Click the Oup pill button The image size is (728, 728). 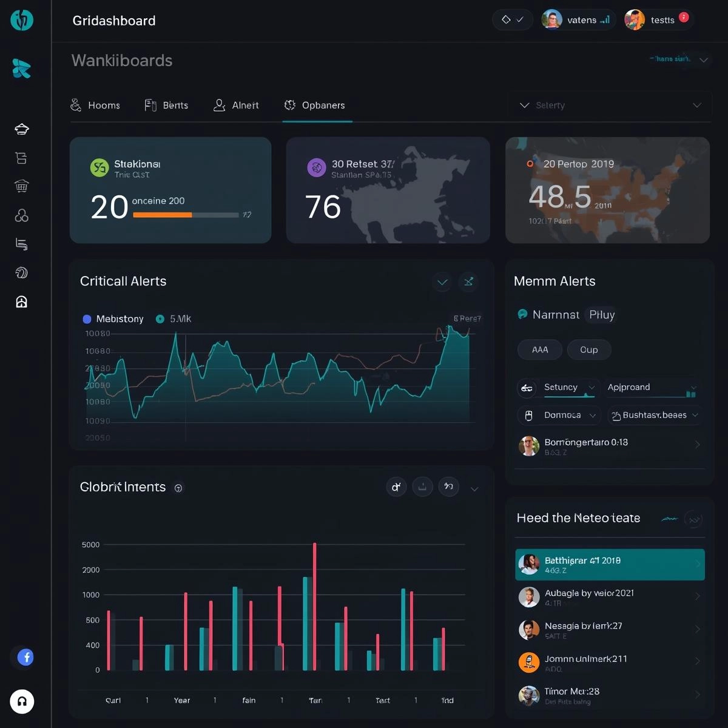(x=588, y=350)
